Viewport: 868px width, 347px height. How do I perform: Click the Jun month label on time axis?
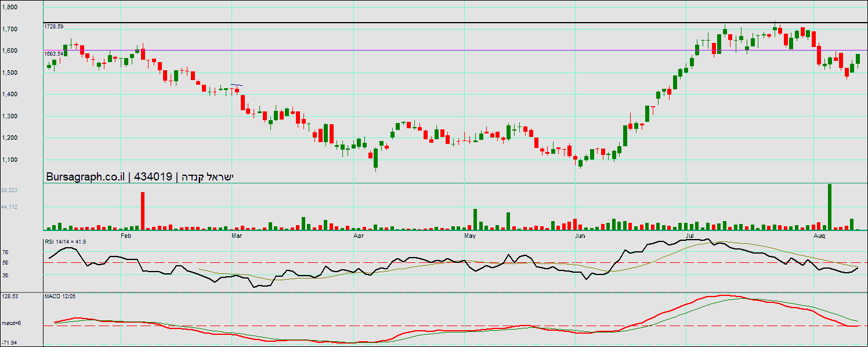point(580,236)
